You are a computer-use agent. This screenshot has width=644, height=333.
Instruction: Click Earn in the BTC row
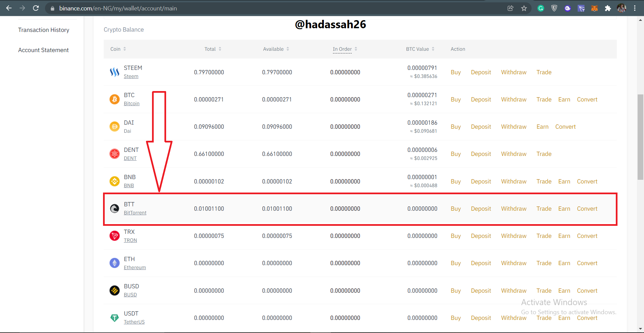click(564, 99)
